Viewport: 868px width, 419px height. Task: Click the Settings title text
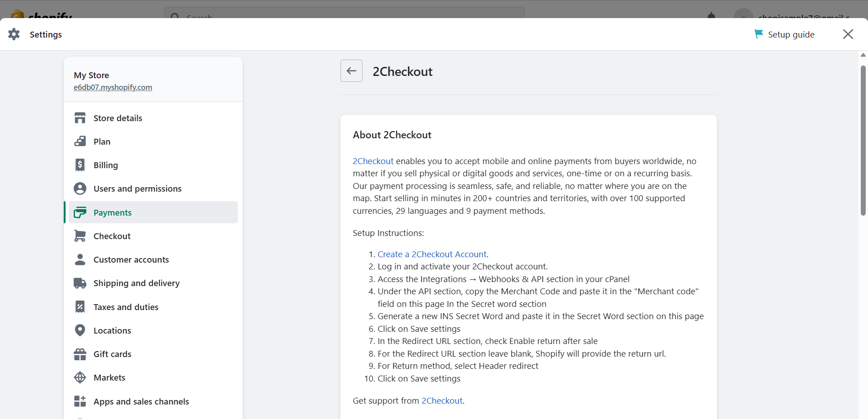[x=46, y=34]
